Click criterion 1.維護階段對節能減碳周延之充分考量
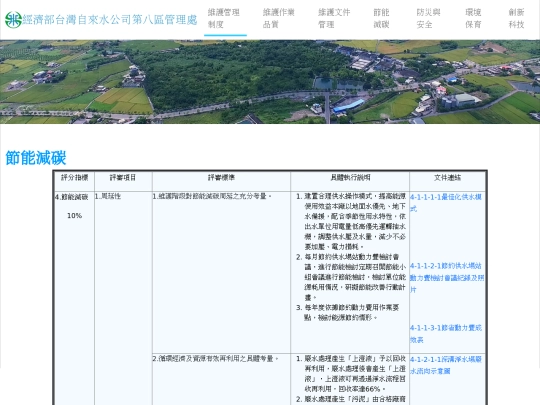 [x=212, y=196]
